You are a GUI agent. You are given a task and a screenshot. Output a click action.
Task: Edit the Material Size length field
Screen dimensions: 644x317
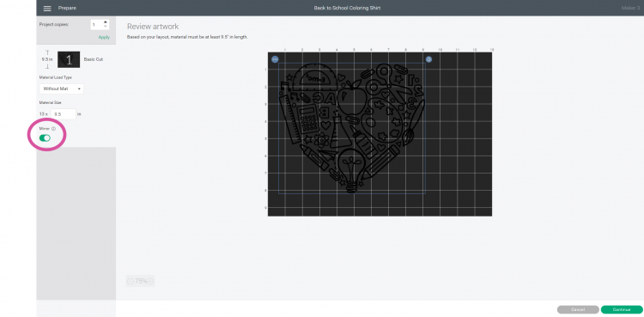click(x=64, y=114)
